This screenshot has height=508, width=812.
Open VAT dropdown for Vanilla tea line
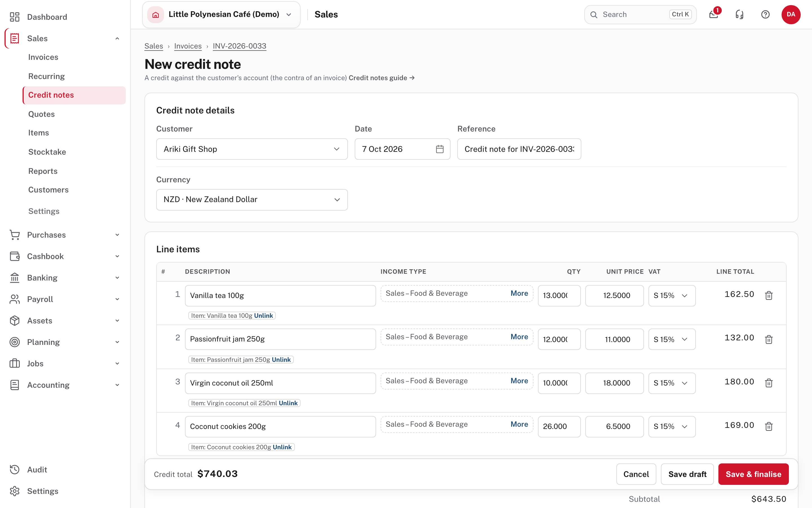point(672,296)
